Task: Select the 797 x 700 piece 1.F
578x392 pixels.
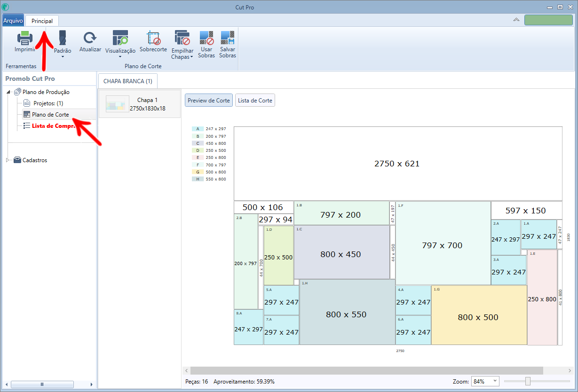Action: click(x=443, y=243)
